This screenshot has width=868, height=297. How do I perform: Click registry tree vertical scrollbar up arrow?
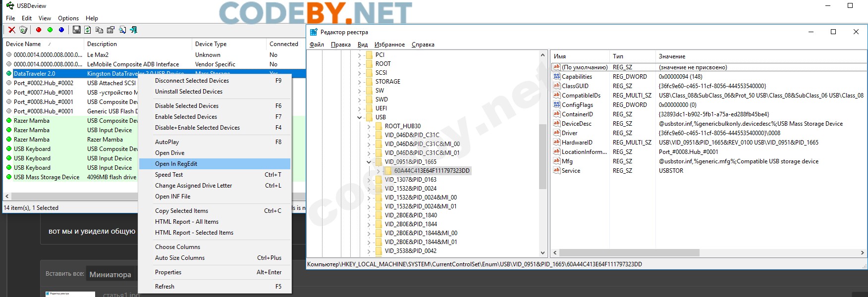coord(542,55)
